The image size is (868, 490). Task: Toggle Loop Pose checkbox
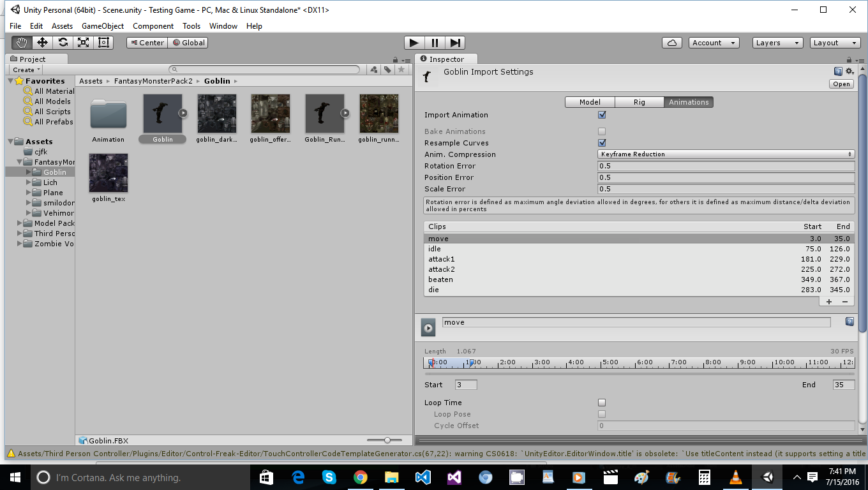(602, 414)
